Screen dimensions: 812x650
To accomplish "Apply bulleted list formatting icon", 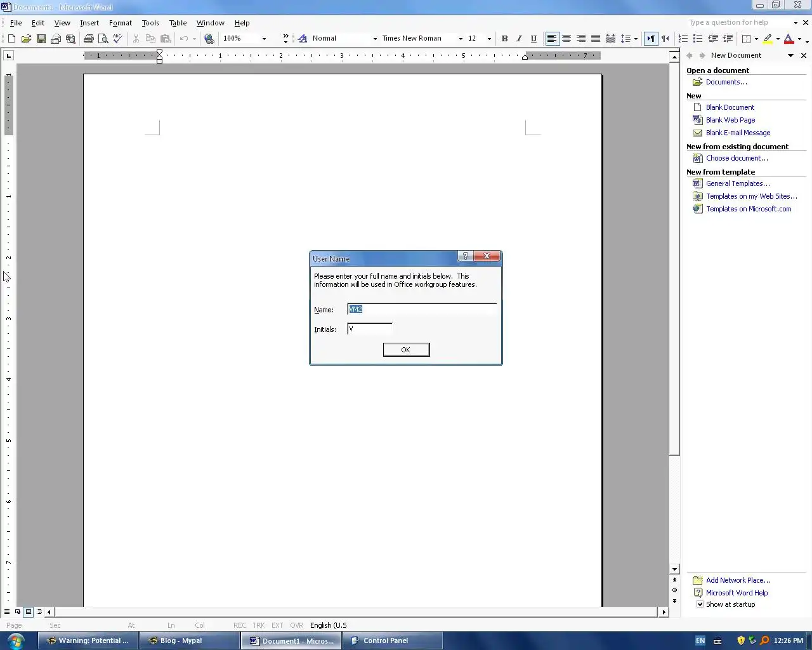I will tap(698, 39).
